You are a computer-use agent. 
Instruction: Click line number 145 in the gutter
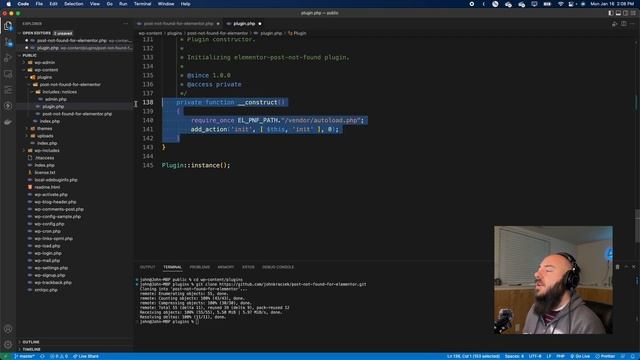[148, 165]
